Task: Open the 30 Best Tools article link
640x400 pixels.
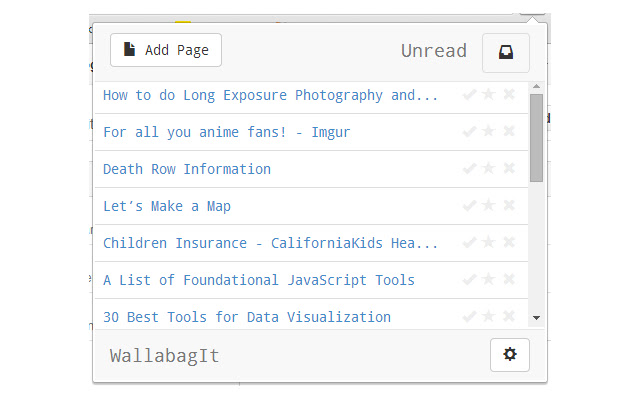Action: (247, 317)
